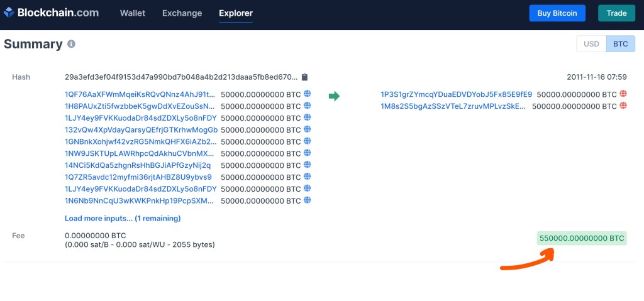Switch currency display to USD

591,44
